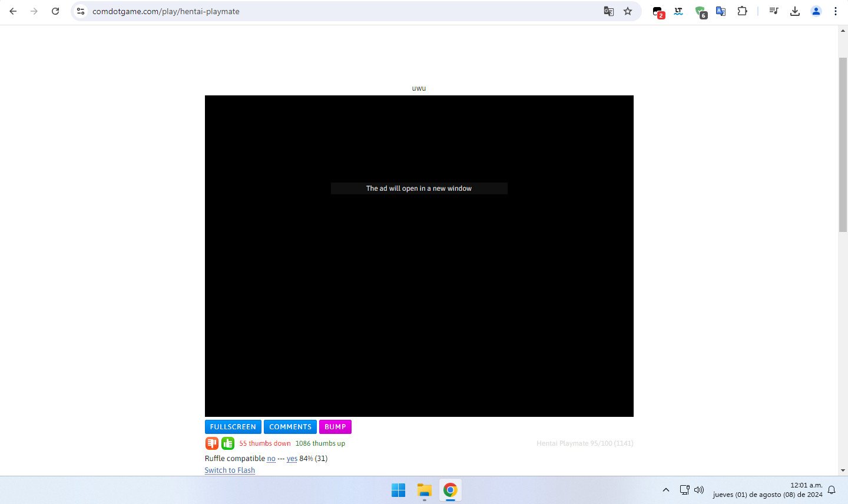Screen dimensions: 848x504
Task: Open the Chrome profile avatar menu
Action: [x=816, y=11]
